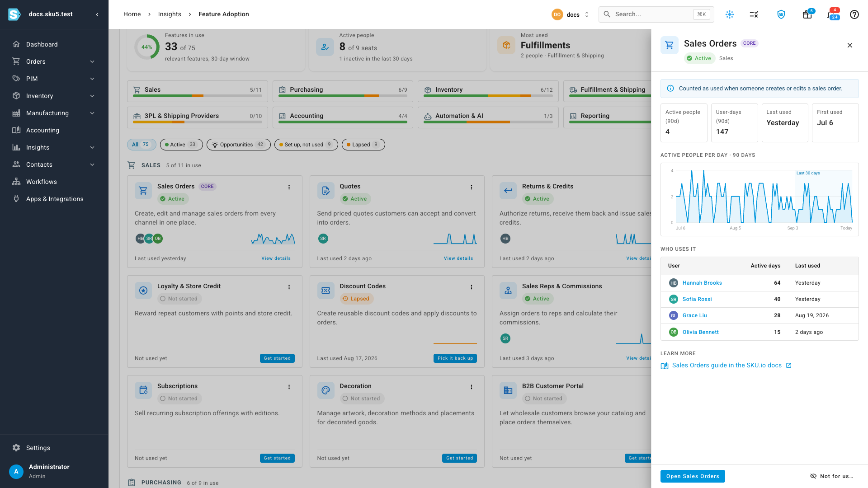Open Sales Orders card options menu
Viewport: 868px width, 488px height.
[x=289, y=187]
